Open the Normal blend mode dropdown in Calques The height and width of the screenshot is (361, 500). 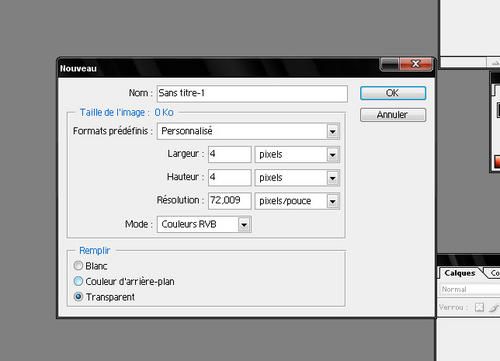(x=470, y=289)
